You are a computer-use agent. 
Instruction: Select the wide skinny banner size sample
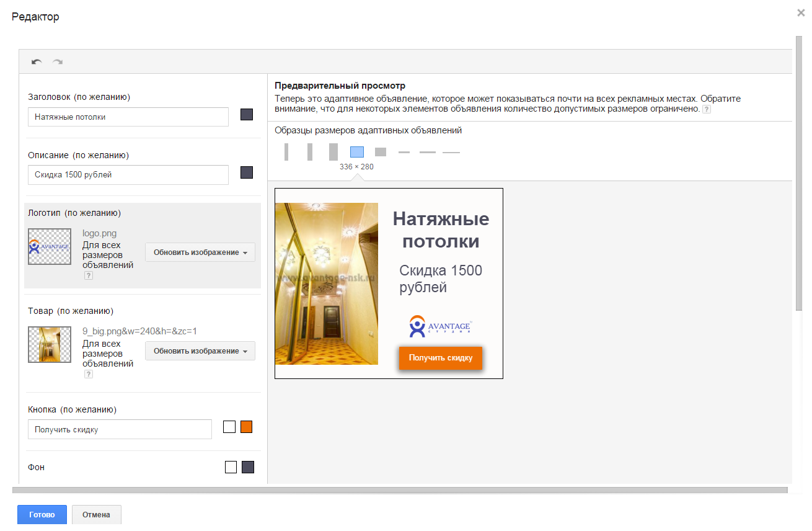[x=451, y=151]
